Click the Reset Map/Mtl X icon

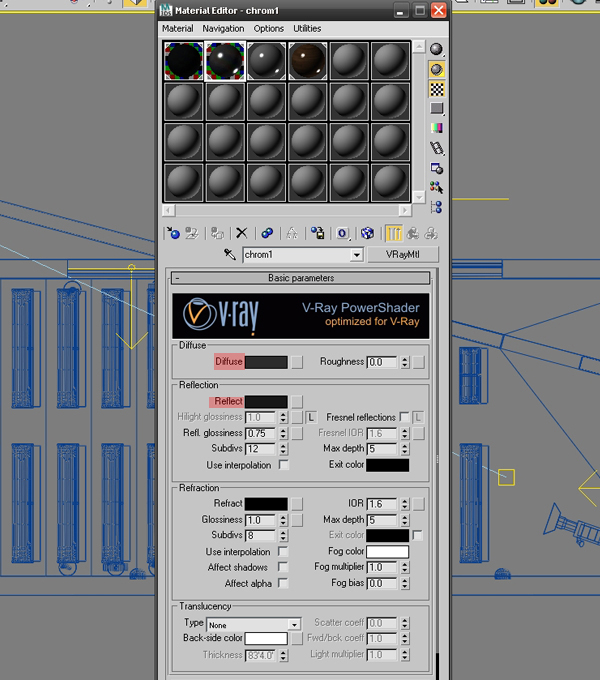pos(241,233)
